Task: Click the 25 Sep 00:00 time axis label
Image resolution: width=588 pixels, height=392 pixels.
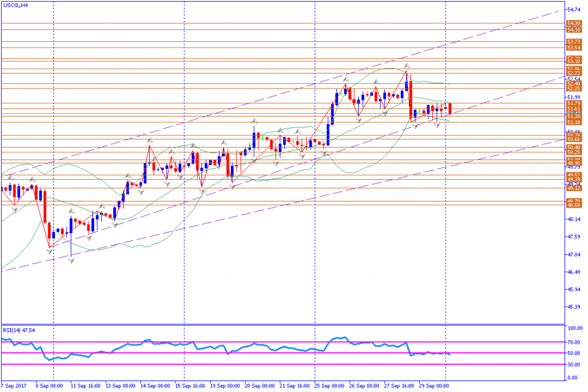Action: 329,386
